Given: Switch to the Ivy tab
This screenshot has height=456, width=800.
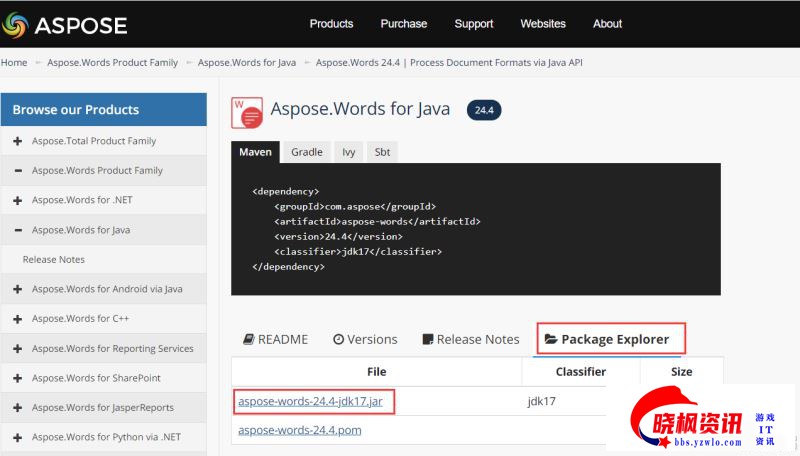Looking at the screenshot, I should pyautogui.click(x=349, y=152).
